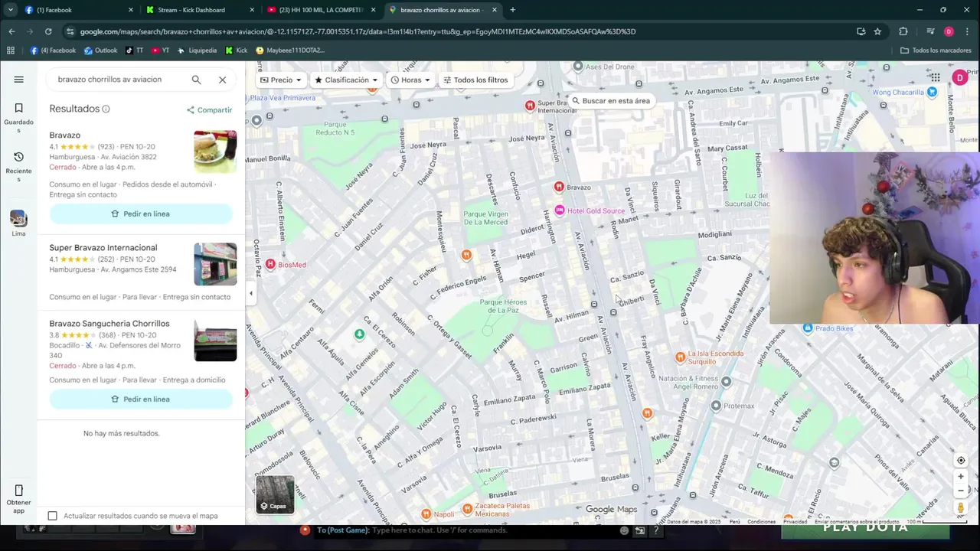Click the search magnifier icon

pos(196,80)
